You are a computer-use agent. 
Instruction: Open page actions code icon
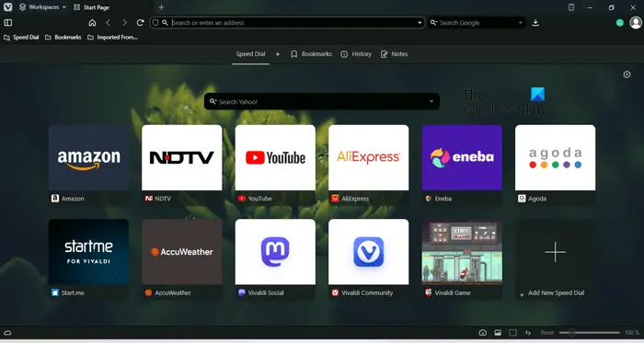528,333
